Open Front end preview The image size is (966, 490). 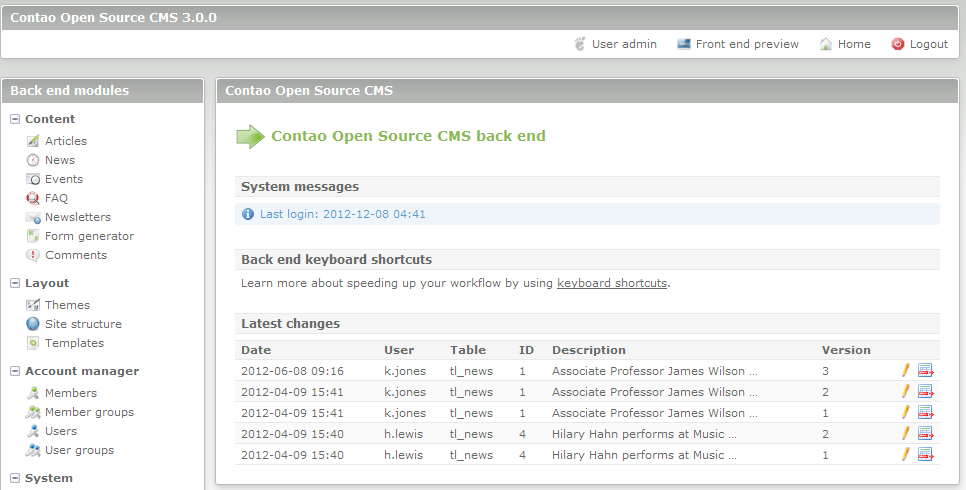tap(746, 44)
